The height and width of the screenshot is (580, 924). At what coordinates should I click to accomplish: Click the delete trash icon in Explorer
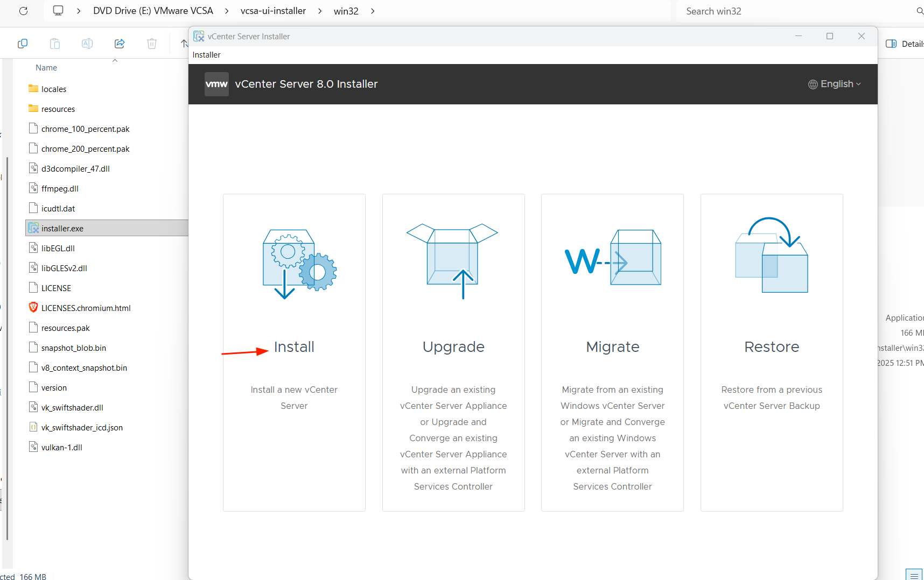(152, 44)
